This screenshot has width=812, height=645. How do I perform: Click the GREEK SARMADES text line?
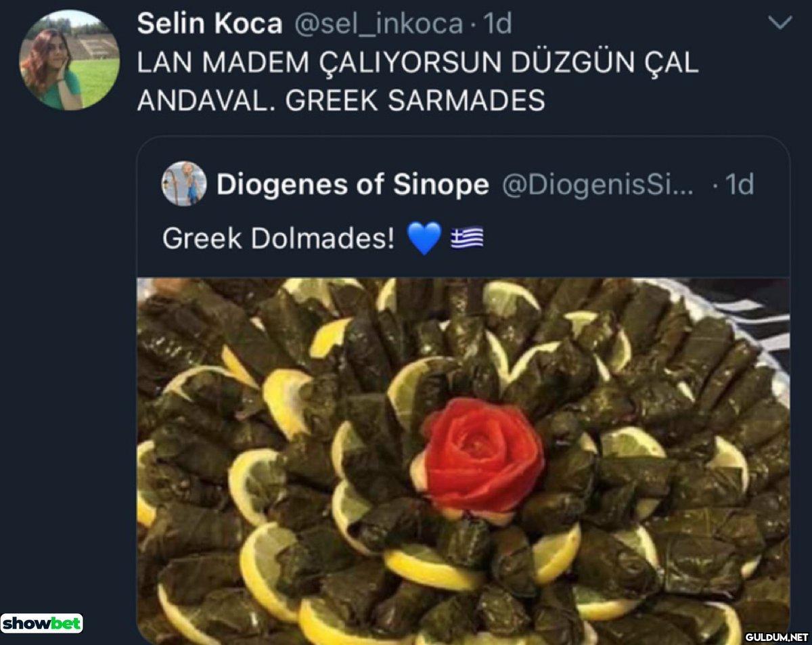click(415, 101)
